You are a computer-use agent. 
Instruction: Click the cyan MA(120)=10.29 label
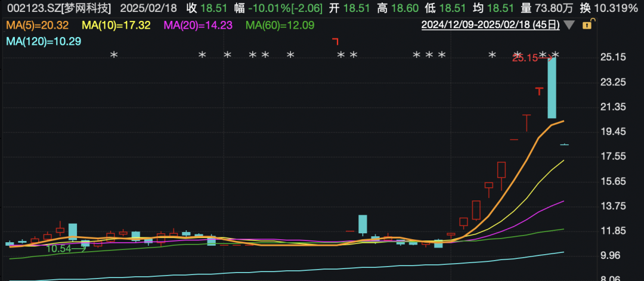[x=44, y=41]
